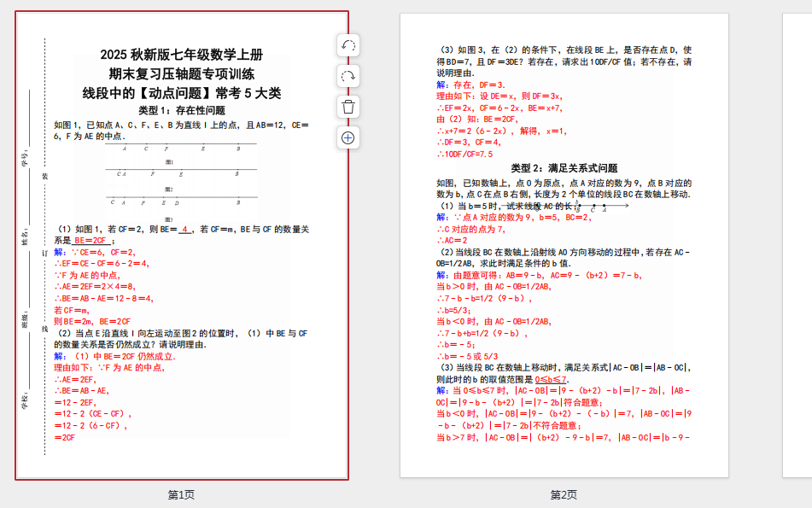The width and height of the screenshot is (812, 508).
Task: Click the underlined answer 0≤b≤7 on page 2
Action: pyautogui.click(x=551, y=379)
